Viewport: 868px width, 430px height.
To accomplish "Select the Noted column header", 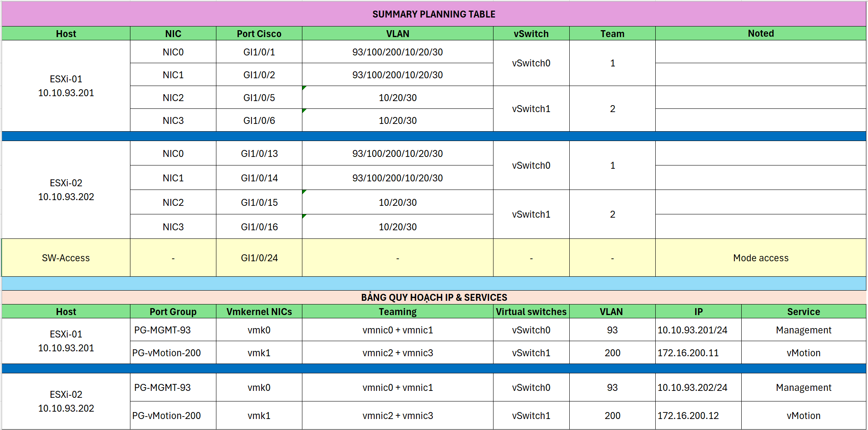I will 761,33.
